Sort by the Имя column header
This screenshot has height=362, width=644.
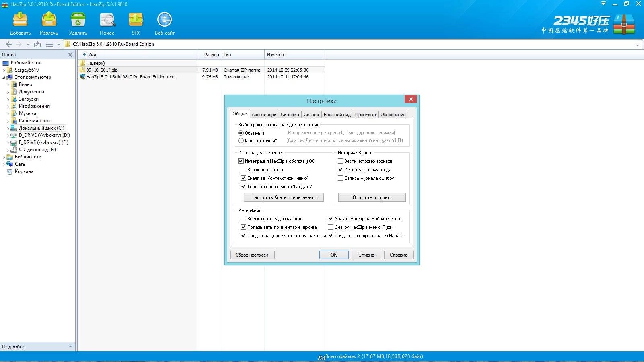pyautogui.click(x=138, y=55)
